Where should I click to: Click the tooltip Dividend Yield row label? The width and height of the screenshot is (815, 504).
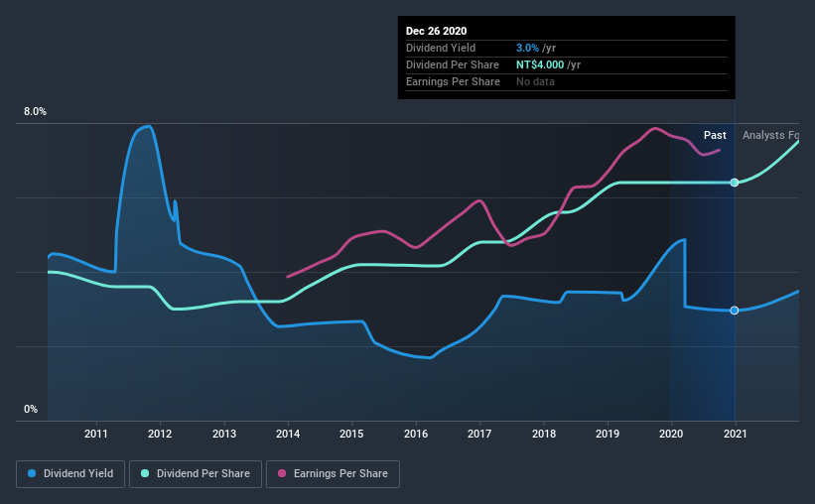point(441,48)
